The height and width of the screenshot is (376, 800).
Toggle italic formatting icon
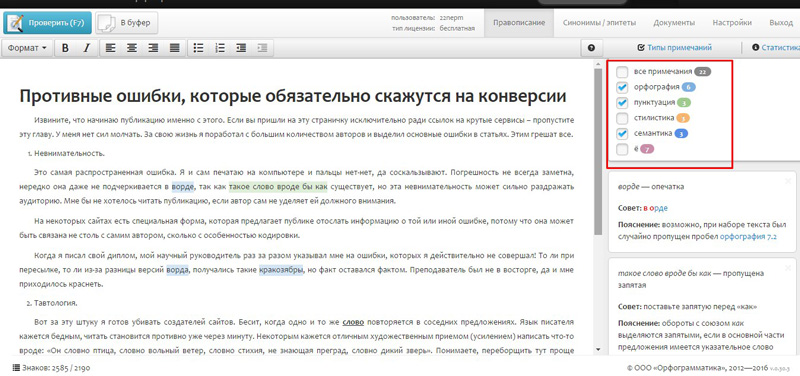86,48
